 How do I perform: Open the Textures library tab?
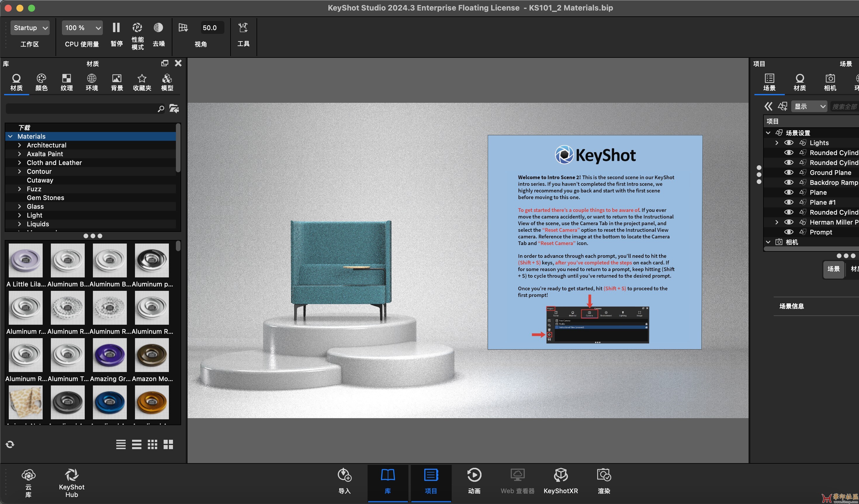coord(67,82)
